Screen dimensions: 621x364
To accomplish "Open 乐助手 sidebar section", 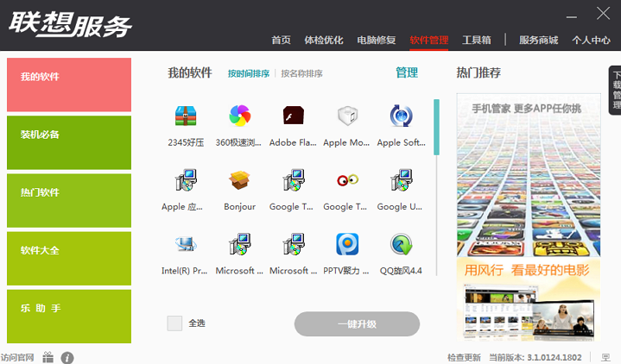I will click(x=69, y=316).
